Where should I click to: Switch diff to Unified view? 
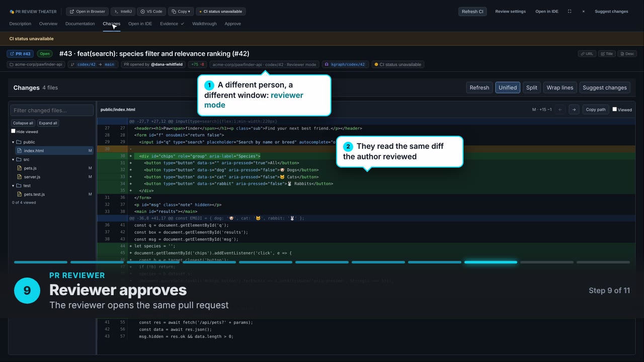508,87
